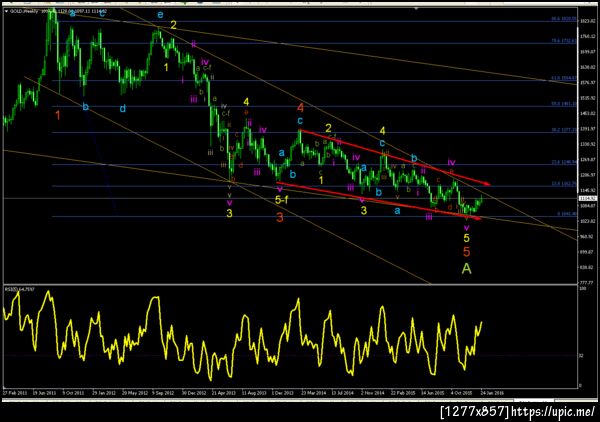Select the 22 Feb 2015 date on the time axis
The width and height of the screenshot is (600, 422).
403,393
